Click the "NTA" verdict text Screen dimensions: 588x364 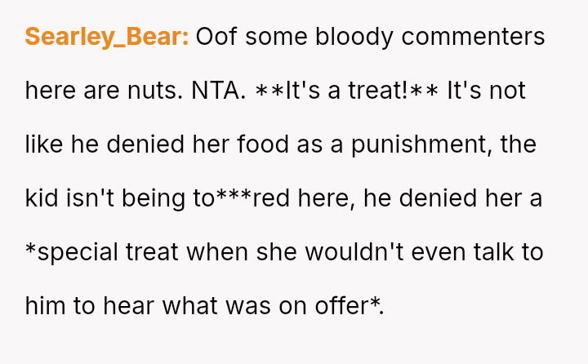coord(218,91)
